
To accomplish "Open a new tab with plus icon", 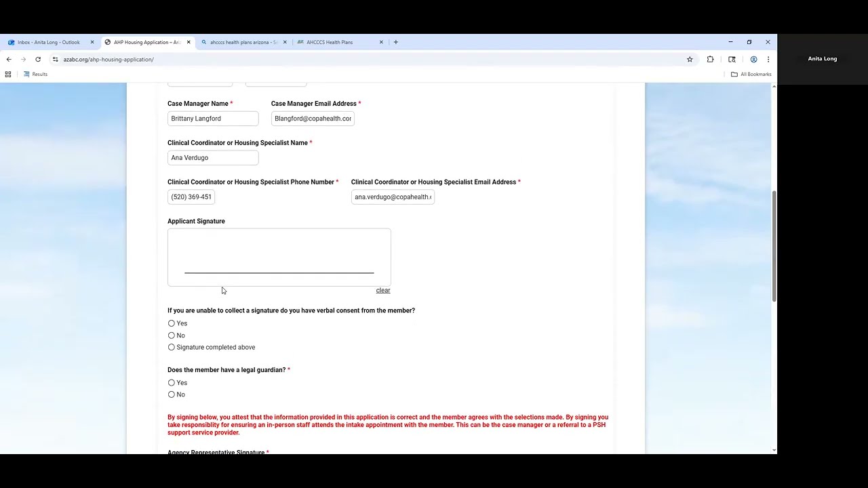I will pos(396,42).
